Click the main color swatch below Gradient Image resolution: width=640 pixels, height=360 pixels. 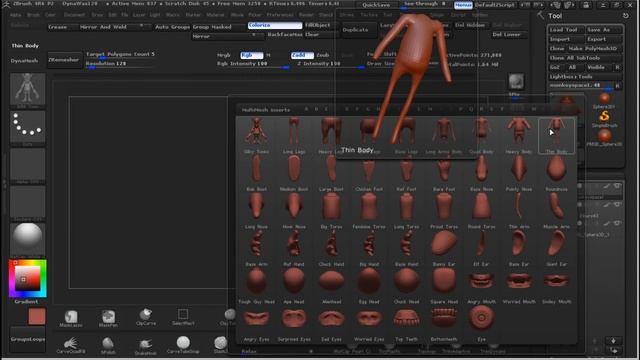pos(37,316)
